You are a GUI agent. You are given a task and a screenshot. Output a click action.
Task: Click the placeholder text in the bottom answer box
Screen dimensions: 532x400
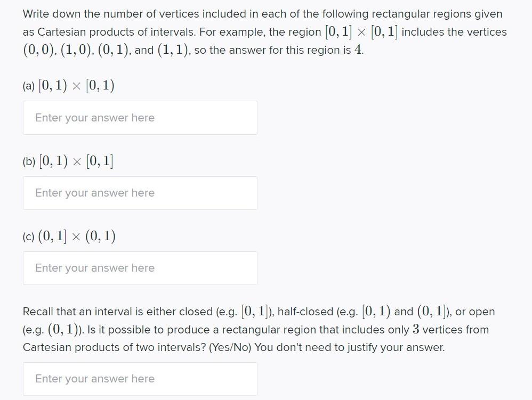pyautogui.click(x=95, y=378)
